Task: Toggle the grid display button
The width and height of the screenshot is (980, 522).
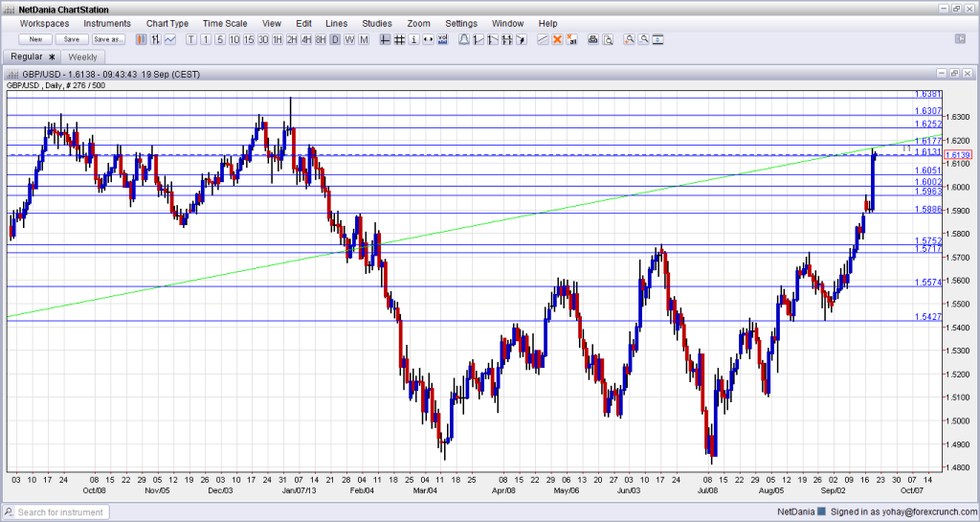Action: point(398,39)
